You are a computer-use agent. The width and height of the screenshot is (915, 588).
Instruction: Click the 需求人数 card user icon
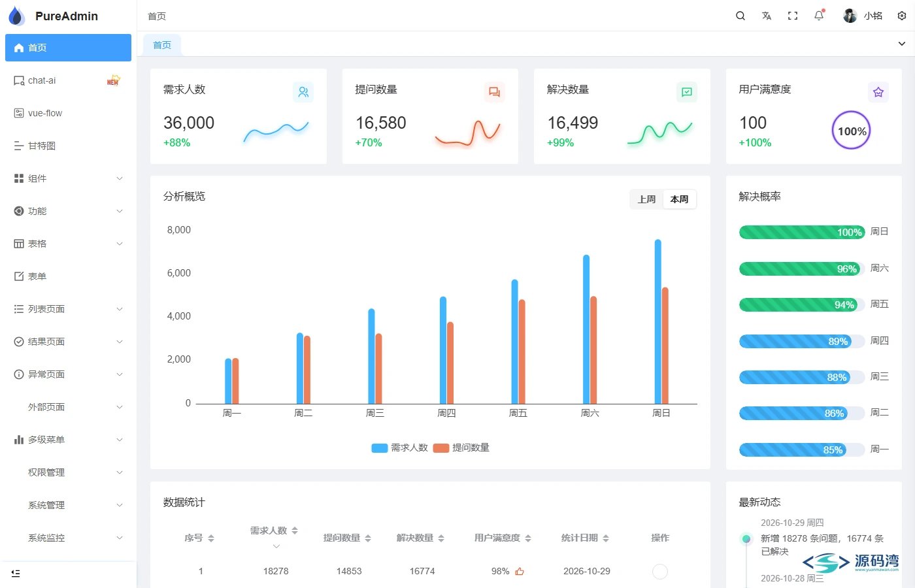click(x=303, y=92)
